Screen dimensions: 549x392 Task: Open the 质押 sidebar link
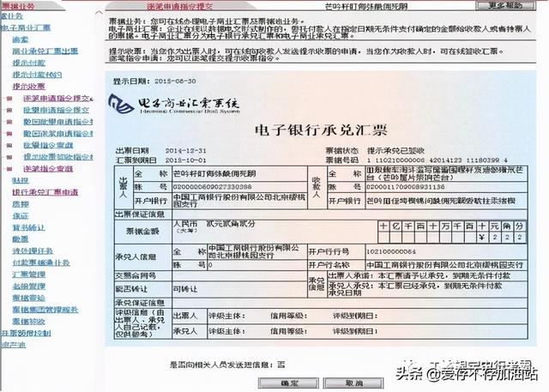tap(21, 204)
